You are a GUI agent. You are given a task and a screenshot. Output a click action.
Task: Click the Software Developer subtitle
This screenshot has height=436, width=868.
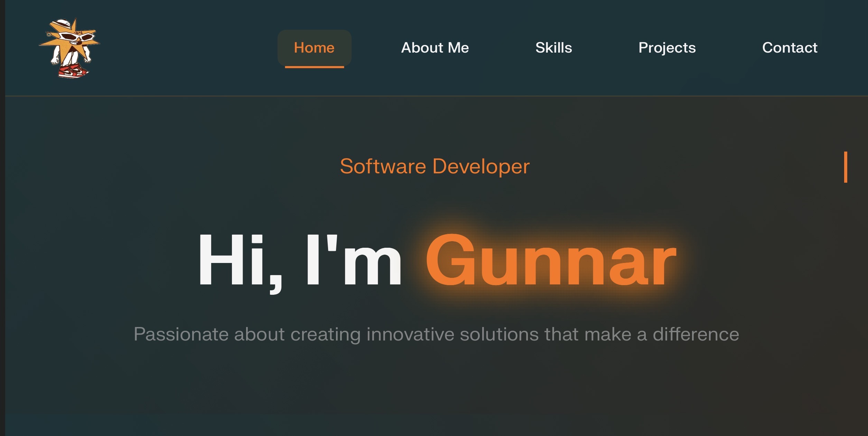[435, 166]
